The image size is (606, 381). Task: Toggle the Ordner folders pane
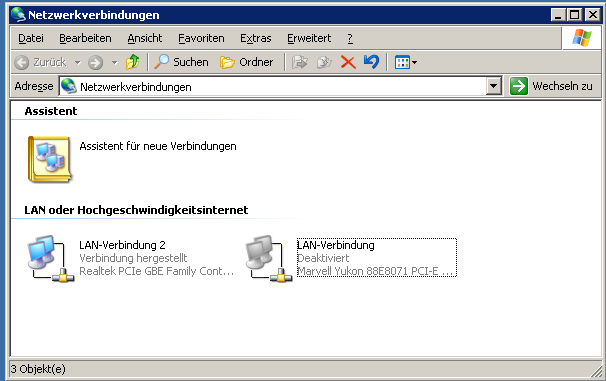(247, 62)
